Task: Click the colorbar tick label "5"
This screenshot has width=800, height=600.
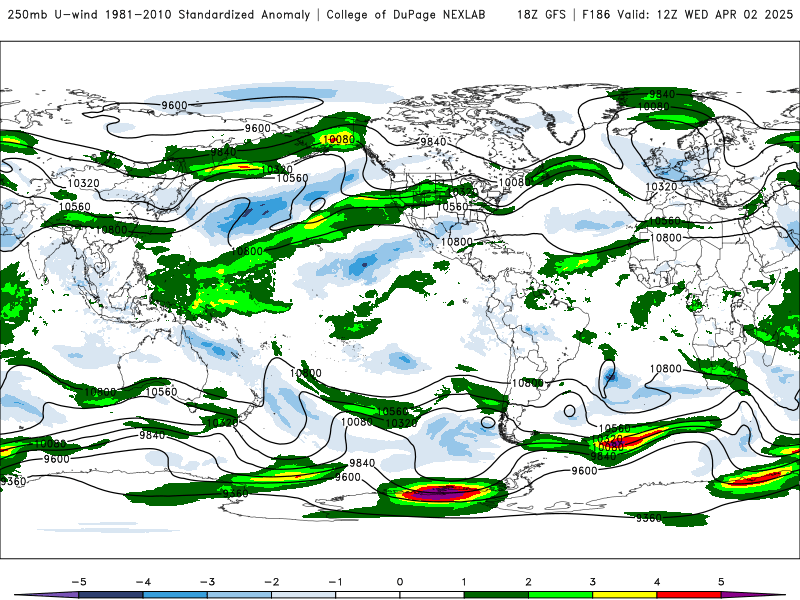Action: click(x=721, y=582)
